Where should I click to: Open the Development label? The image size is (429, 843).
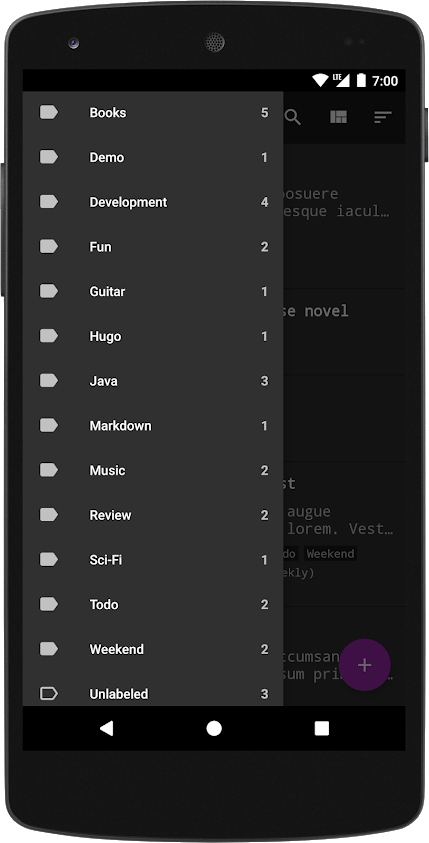point(153,202)
